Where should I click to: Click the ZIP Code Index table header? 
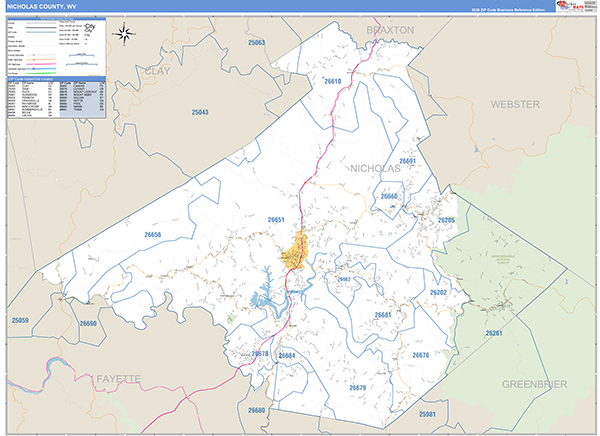coord(56,79)
